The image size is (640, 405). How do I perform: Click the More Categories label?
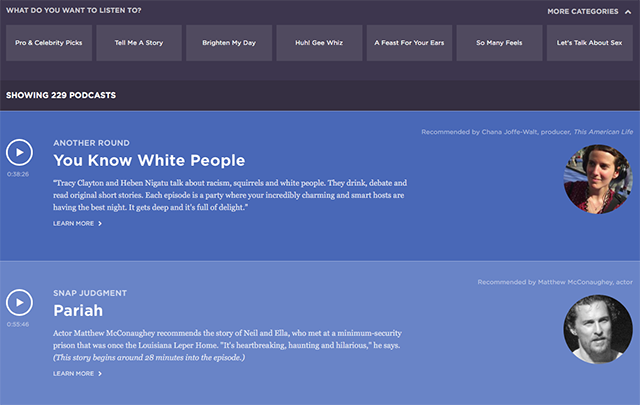[x=583, y=11]
